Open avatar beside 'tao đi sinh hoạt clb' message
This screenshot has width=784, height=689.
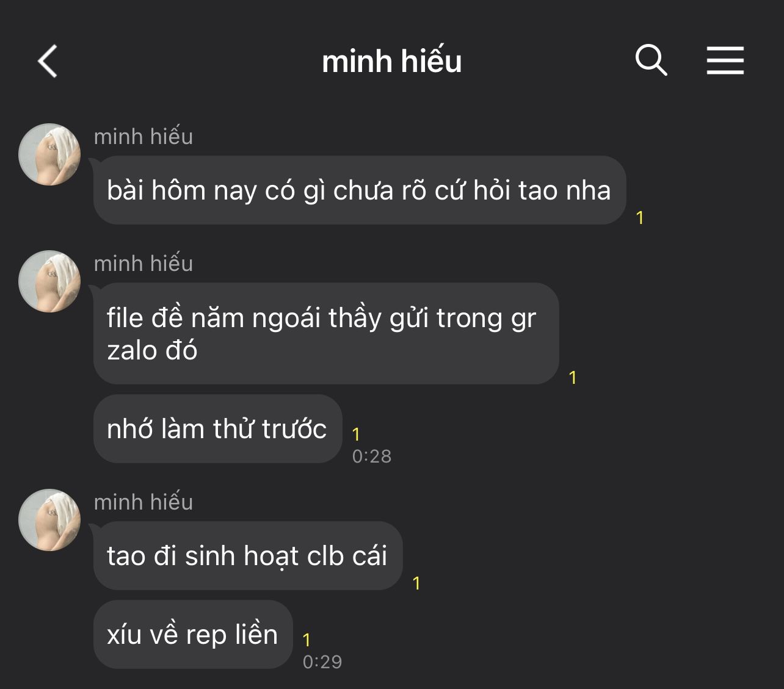tap(49, 520)
